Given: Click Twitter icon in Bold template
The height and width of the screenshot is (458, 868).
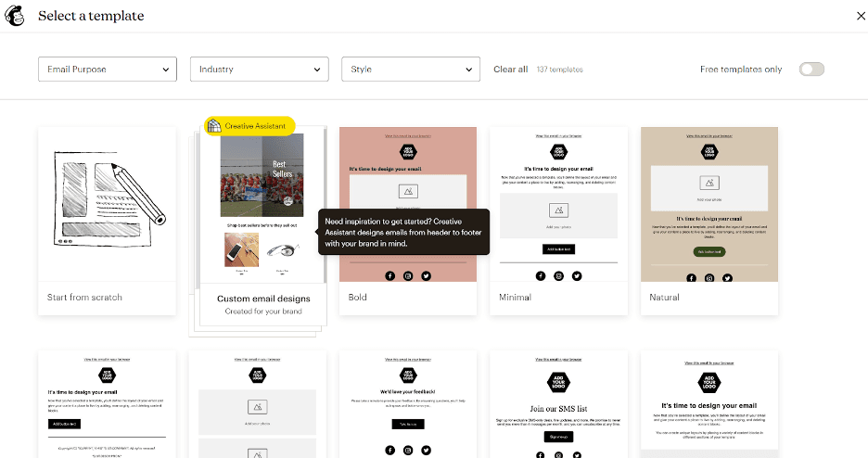Looking at the screenshot, I should [427, 275].
